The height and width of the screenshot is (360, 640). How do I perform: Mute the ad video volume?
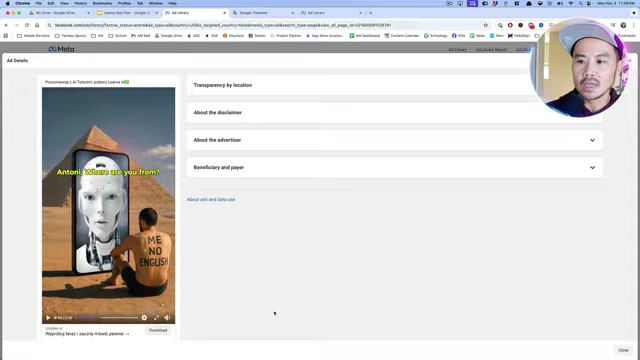167,318
